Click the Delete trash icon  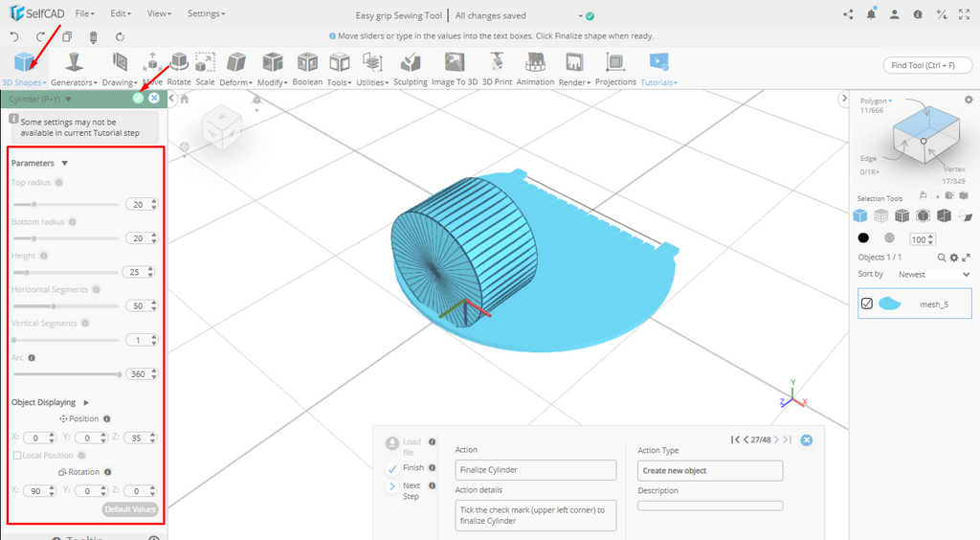click(93, 37)
